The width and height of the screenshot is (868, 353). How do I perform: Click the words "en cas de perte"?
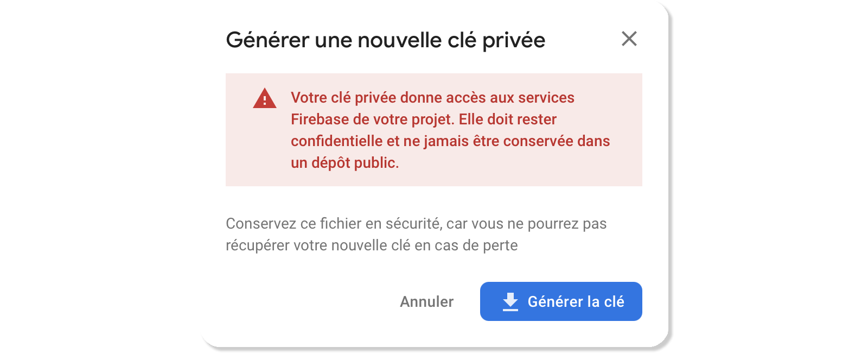[466, 245]
